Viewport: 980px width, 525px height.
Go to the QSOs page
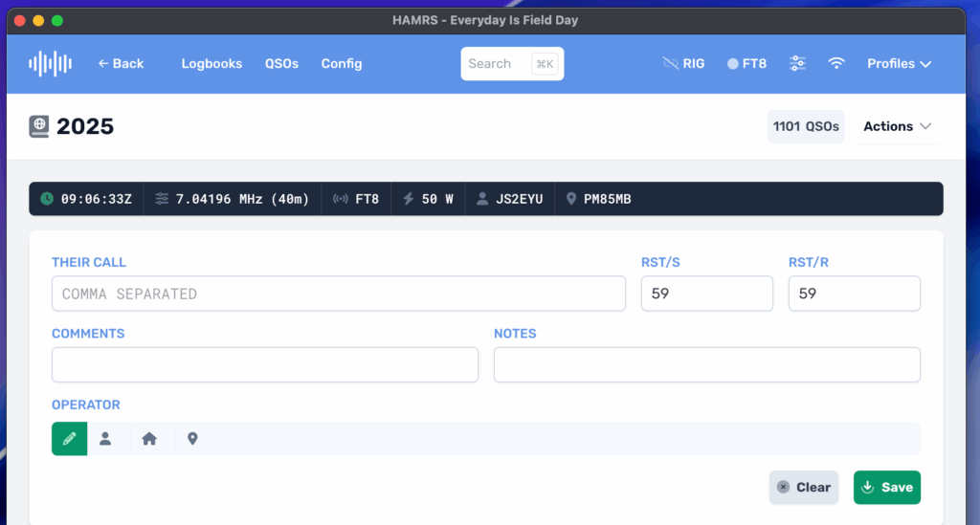click(281, 64)
